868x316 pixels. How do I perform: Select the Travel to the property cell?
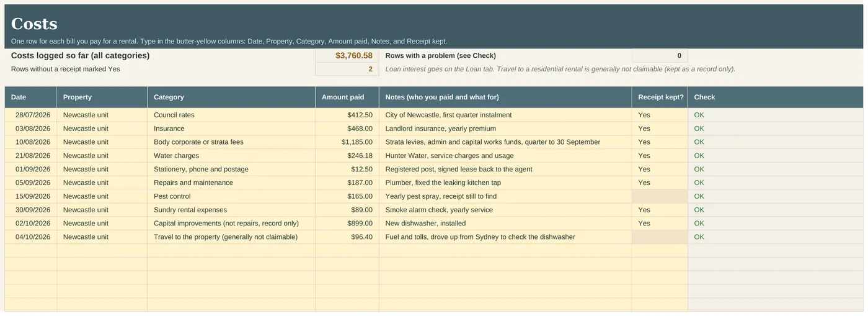pyautogui.click(x=231, y=237)
